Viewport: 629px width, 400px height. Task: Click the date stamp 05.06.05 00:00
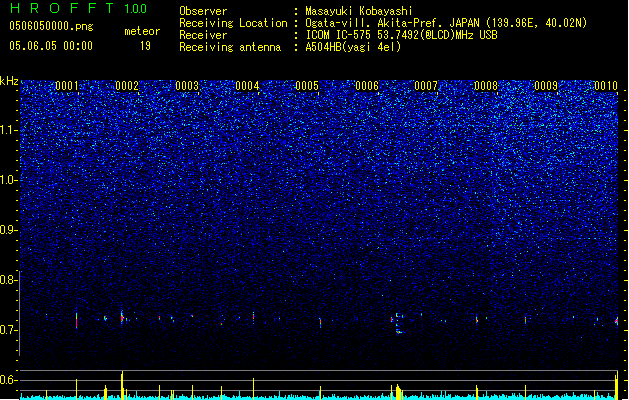[51, 46]
